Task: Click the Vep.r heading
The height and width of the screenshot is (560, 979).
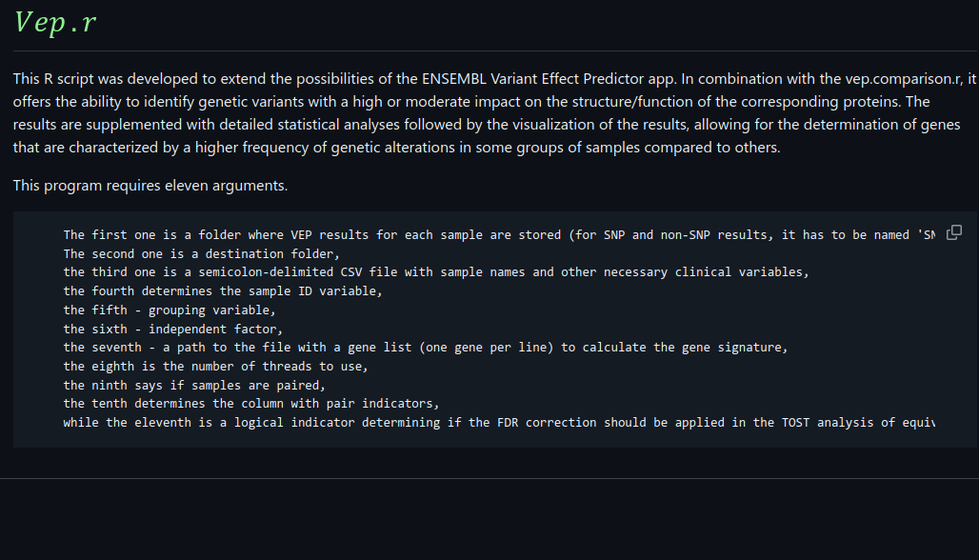Action: click(x=55, y=23)
